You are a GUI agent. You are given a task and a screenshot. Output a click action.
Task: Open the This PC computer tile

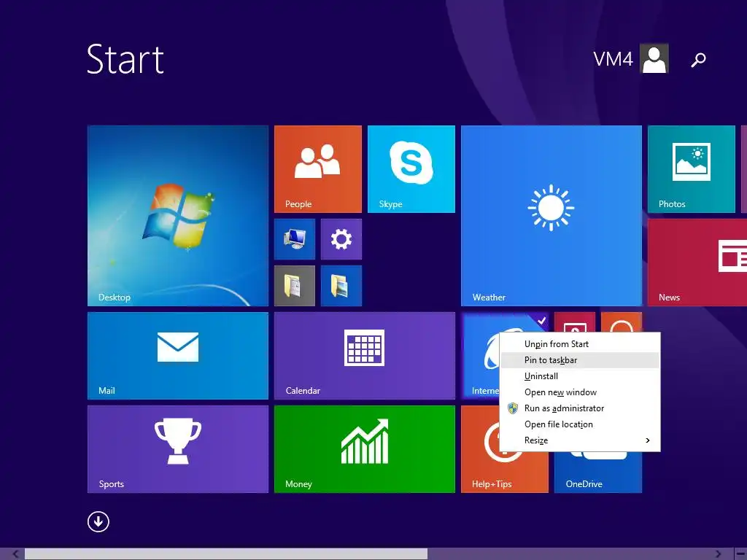point(295,239)
